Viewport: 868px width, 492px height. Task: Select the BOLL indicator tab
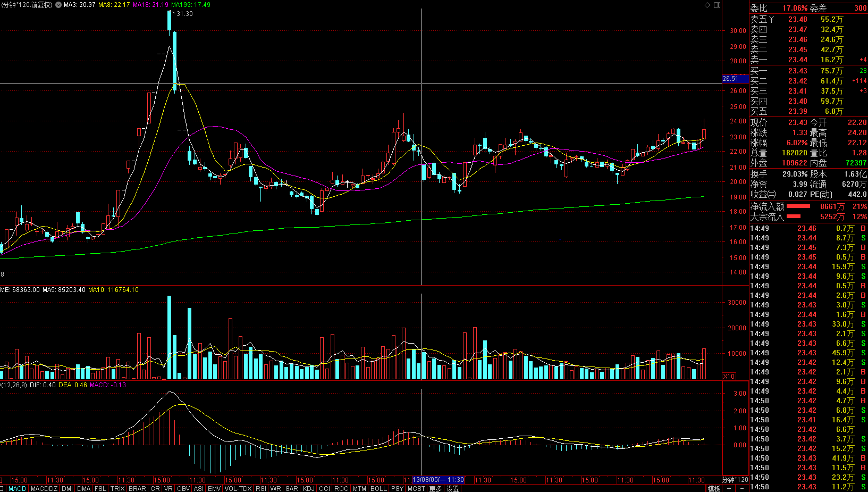coord(378,488)
